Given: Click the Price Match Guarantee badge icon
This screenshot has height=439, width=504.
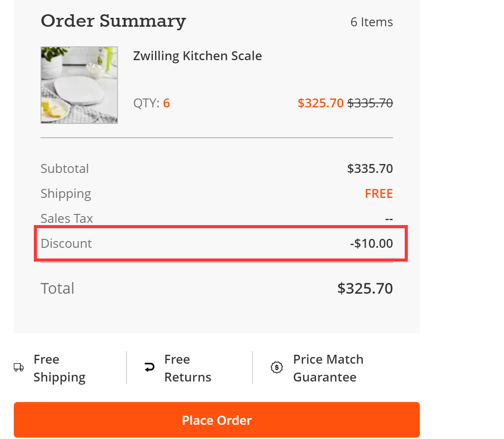Looking at the screenshot, I should pyautogui.click(x=276, y=367).
